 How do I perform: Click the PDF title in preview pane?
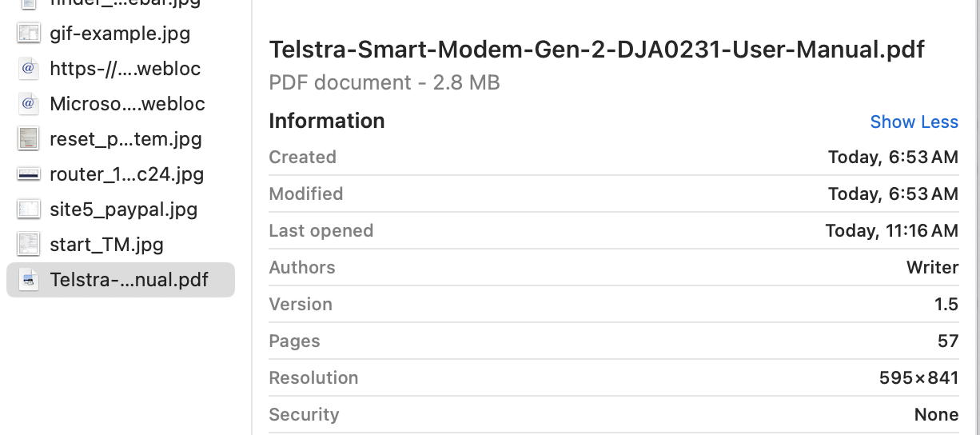(x=596, y=50)
